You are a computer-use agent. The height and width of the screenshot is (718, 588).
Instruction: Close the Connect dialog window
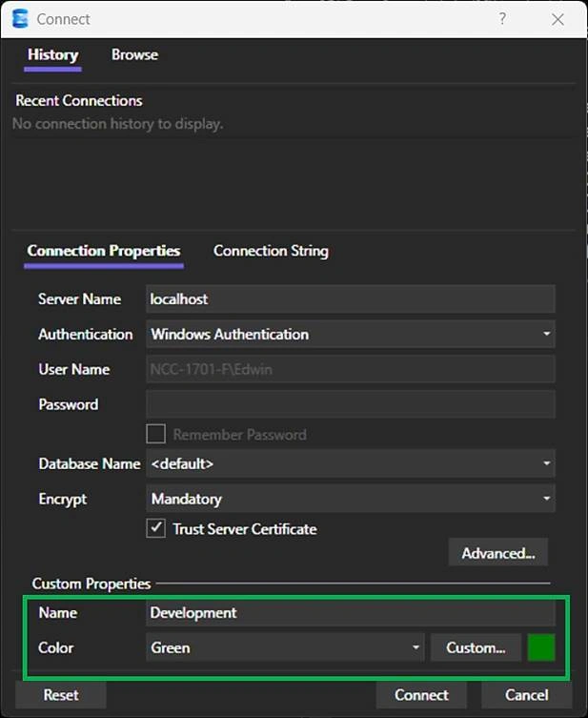point(558,19)
